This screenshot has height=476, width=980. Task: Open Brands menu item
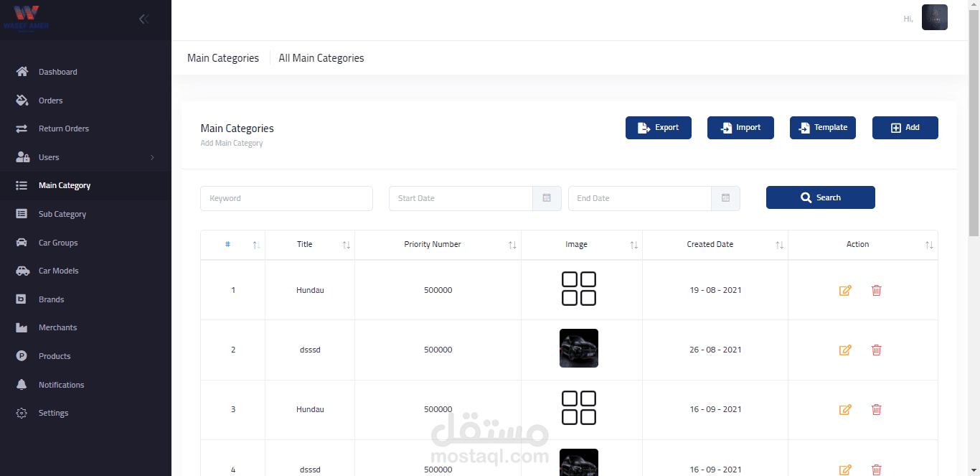click(85, 299)
